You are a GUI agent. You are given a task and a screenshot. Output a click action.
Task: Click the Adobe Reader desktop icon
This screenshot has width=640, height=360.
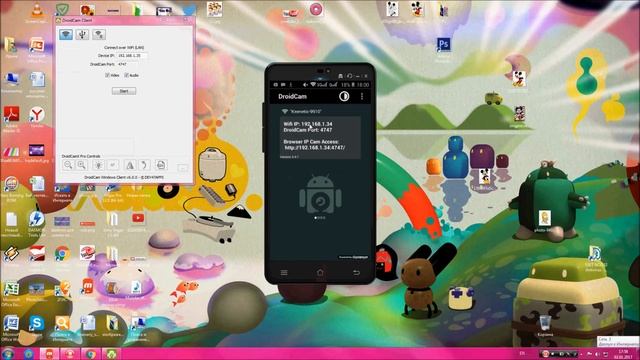click(x=11, y=115)
